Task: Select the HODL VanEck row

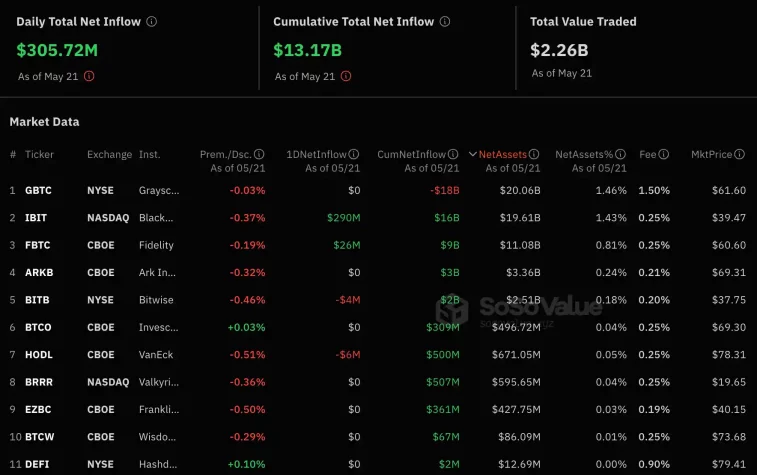Action: tap(39, 355)
